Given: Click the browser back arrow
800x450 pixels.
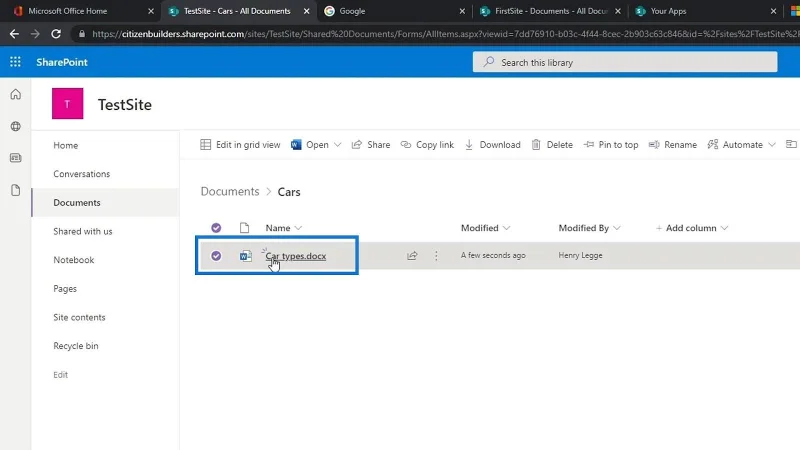Looking at the screenshot, I should point(14,34).
